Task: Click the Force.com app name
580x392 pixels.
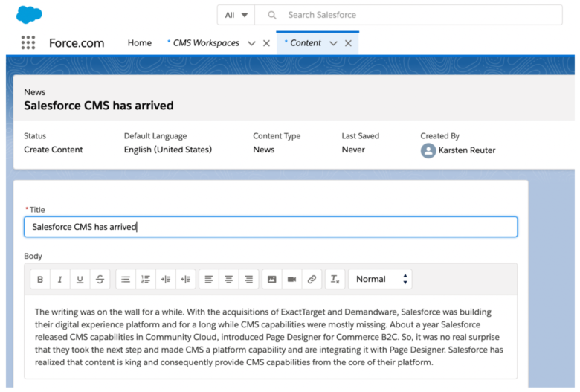Action: 77,43
